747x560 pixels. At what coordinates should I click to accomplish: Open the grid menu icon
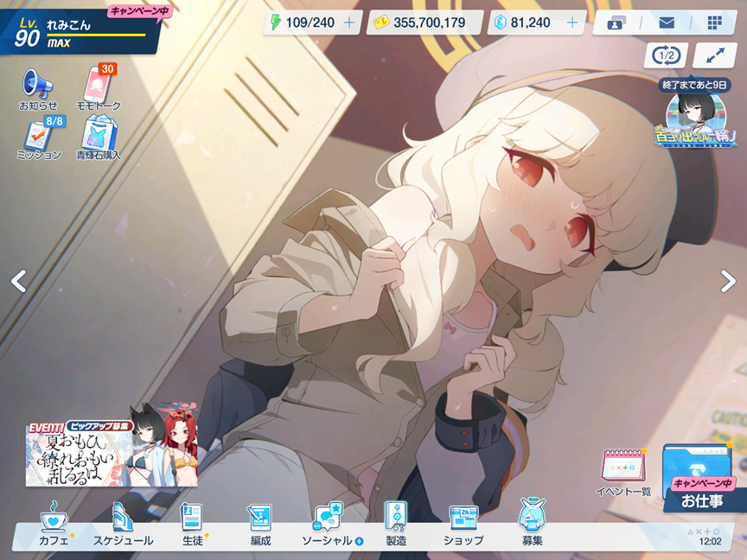[715, 22]
